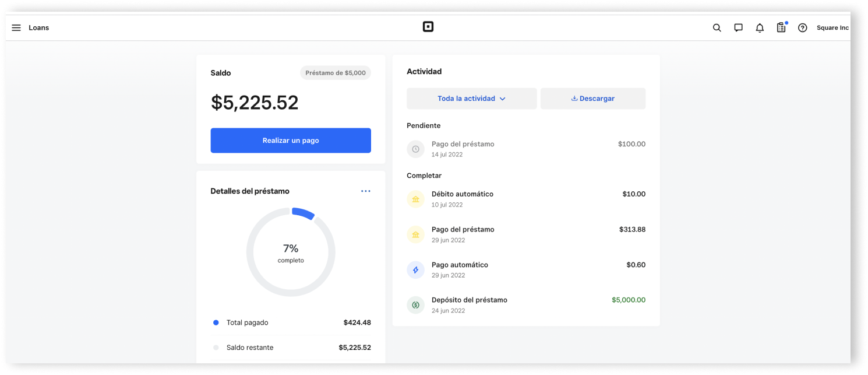Viewport: 868px width, 375px height.
Task: Click the Detalles del préstamo heading
Action: (x=250, y=191)
